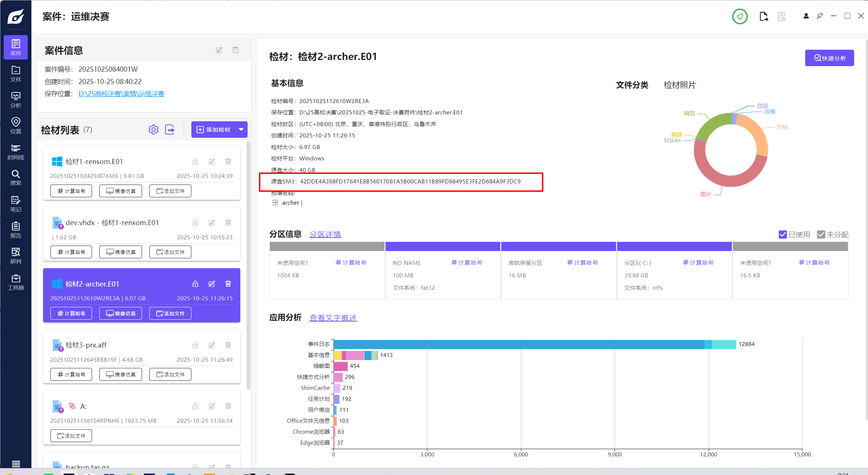Click the lock icon on 检材3-prx.aff
Viewport: 868px width, 475px height.
point(195,345)
